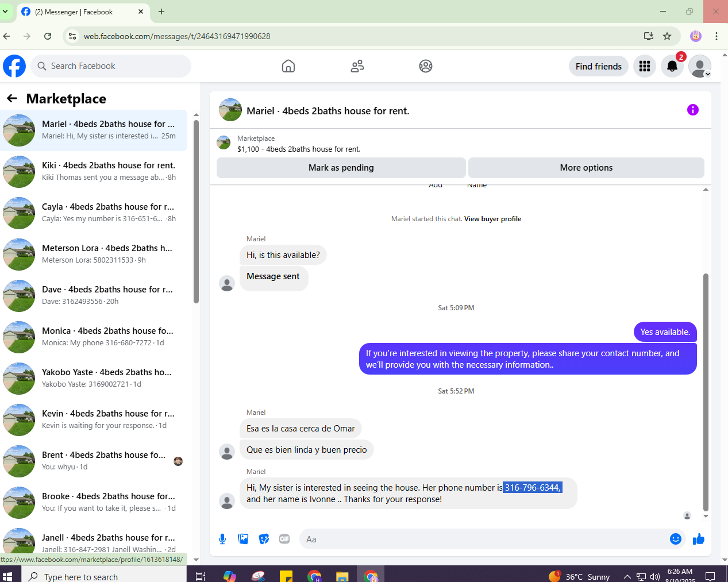Open Brent conversation in list
This screenshot has width=728, height=582.
(x=94, y=461)
